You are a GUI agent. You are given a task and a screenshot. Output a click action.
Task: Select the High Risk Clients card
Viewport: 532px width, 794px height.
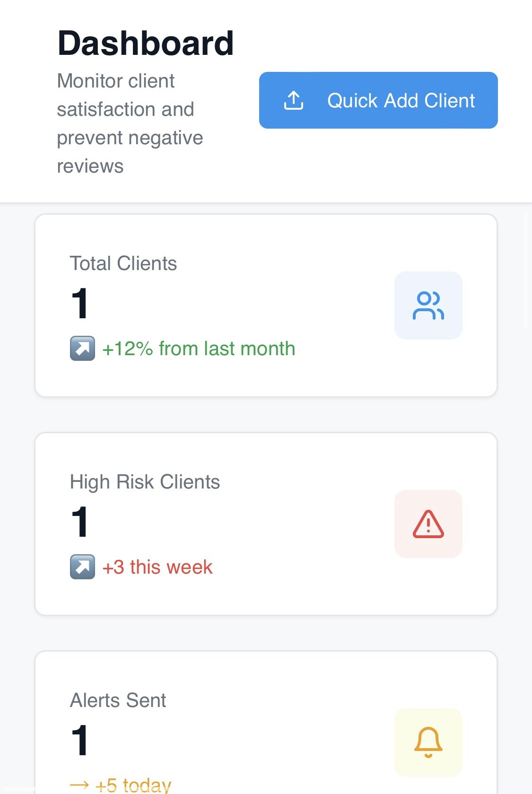(266, 524)
